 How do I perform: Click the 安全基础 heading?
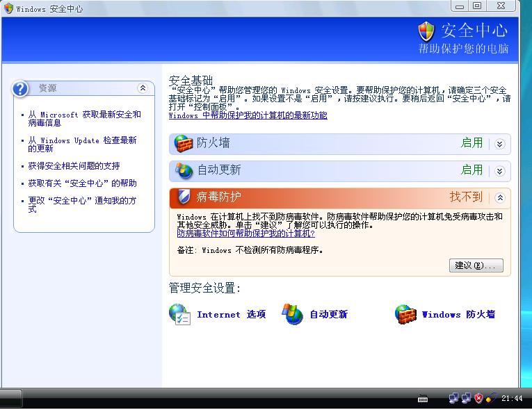tap(191, 81)
